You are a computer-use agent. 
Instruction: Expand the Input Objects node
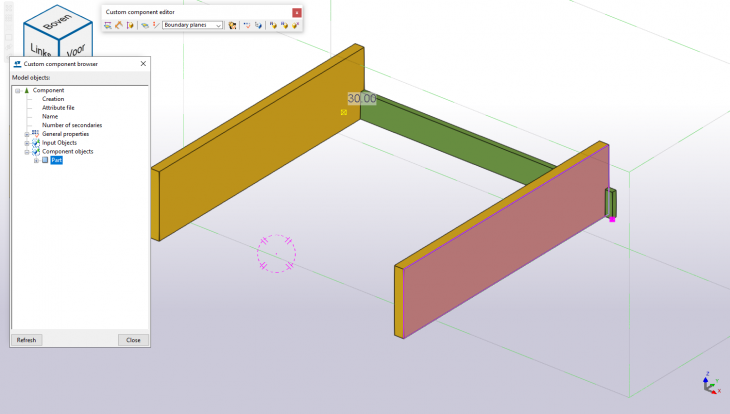[x=27, y=143]
